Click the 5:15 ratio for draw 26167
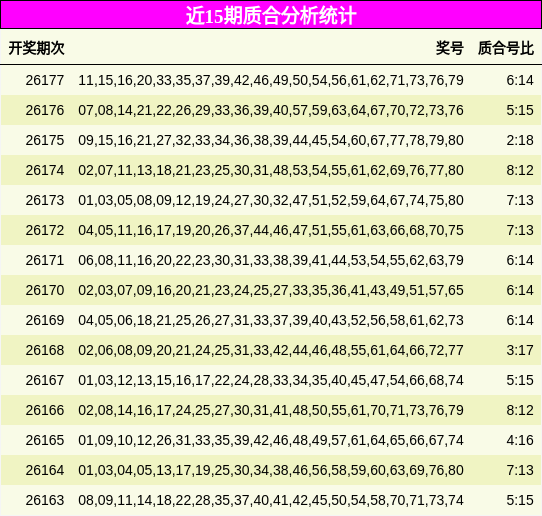The width and height of the screenshot is (542, 516). (x=520, y=381)
